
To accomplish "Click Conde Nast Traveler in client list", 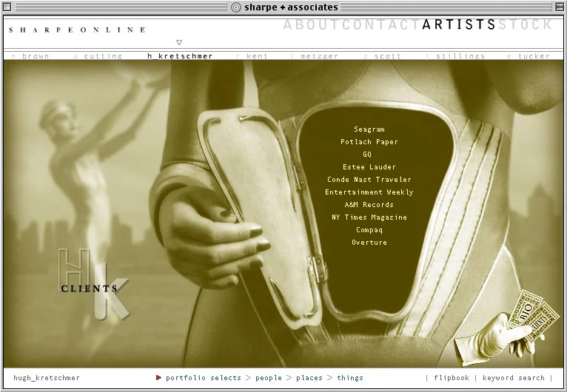I will pos(369,180).
